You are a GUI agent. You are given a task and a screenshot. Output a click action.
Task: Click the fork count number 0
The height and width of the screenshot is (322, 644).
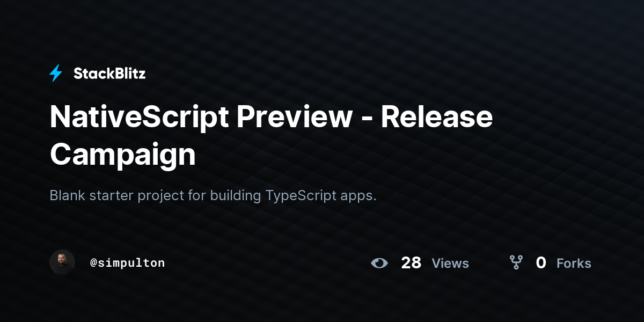point(541,263)
